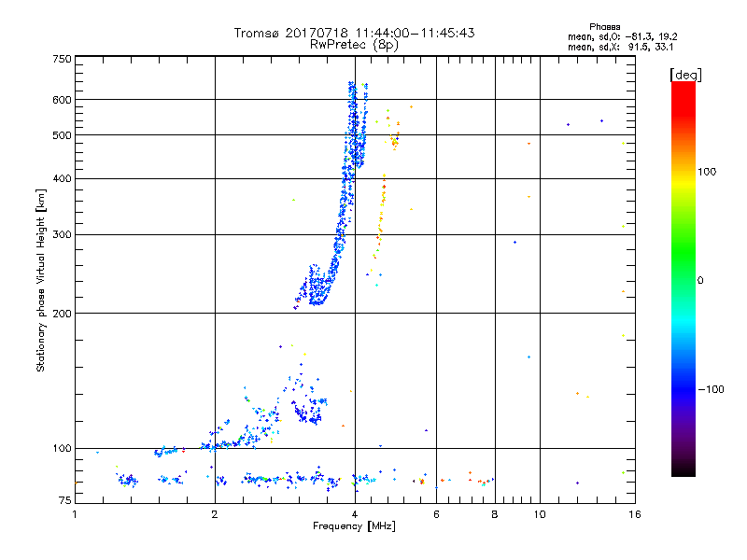747x560 pixels.
Task: Click the '[deg]' colorbar label
Action: tap(685, 75)
